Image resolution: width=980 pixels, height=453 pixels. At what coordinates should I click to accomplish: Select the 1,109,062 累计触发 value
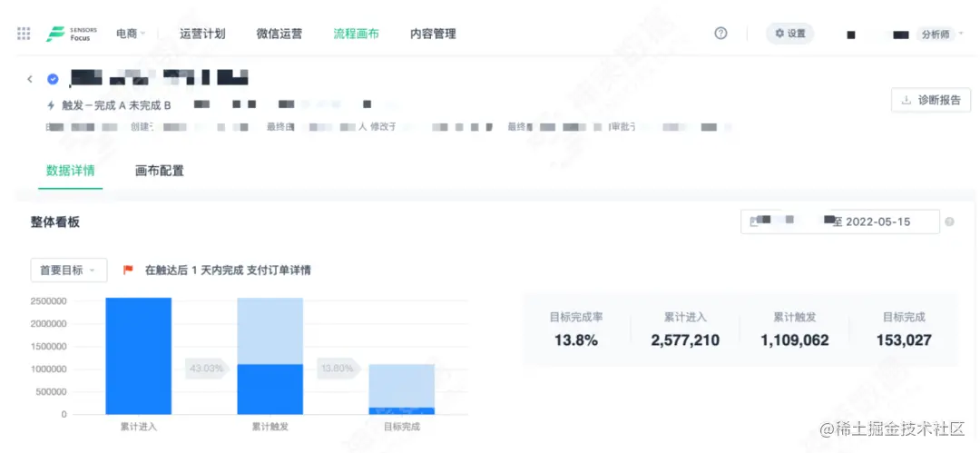tap(795, 340)
